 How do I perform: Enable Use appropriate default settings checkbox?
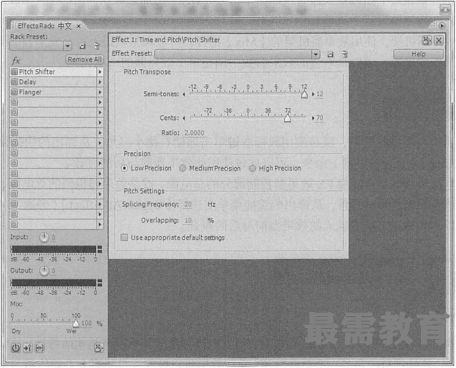[124, 237]
